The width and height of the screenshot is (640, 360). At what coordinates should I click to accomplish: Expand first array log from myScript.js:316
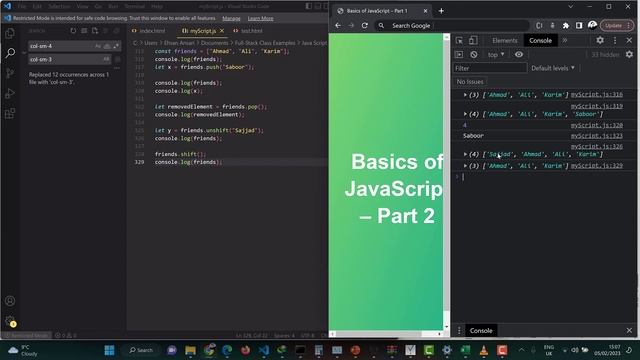click(465, 95)
